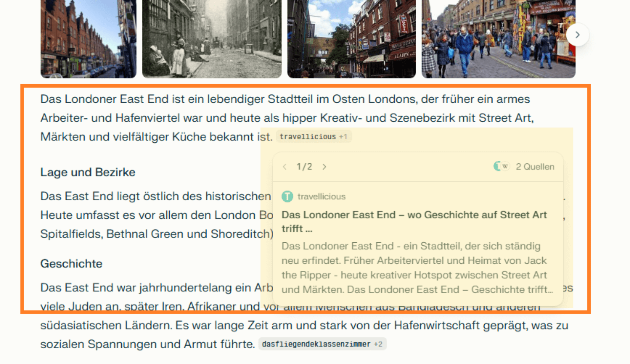
Task: Open the travellicious +1 citation chip
Action: [x=313, y=136]
